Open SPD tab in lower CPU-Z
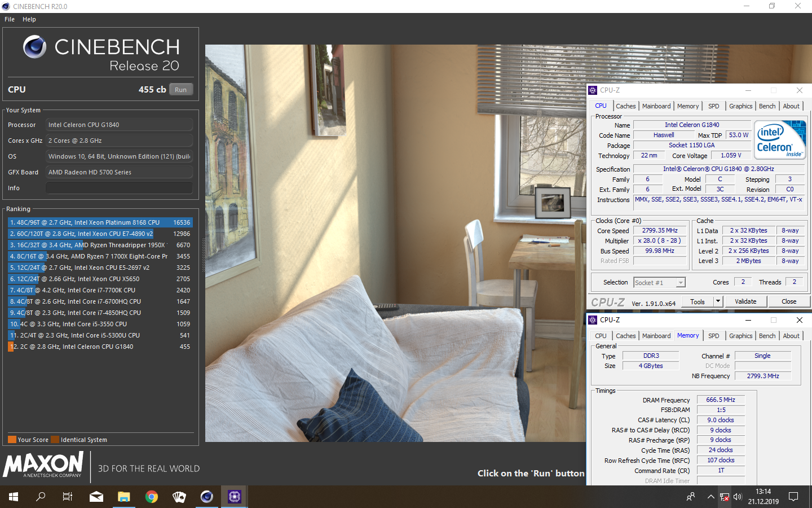The width and height of the screenshot is (812, 508). [714, 336]
